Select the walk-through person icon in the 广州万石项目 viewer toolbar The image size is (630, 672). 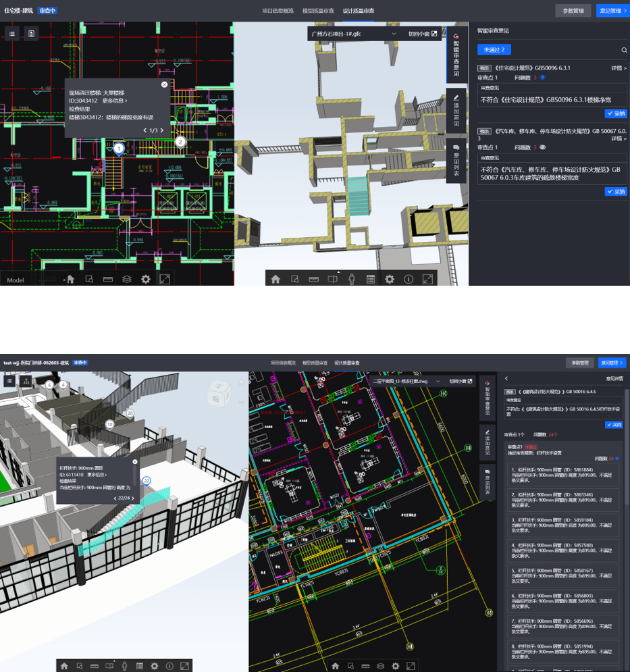click(x=351, y=279)
